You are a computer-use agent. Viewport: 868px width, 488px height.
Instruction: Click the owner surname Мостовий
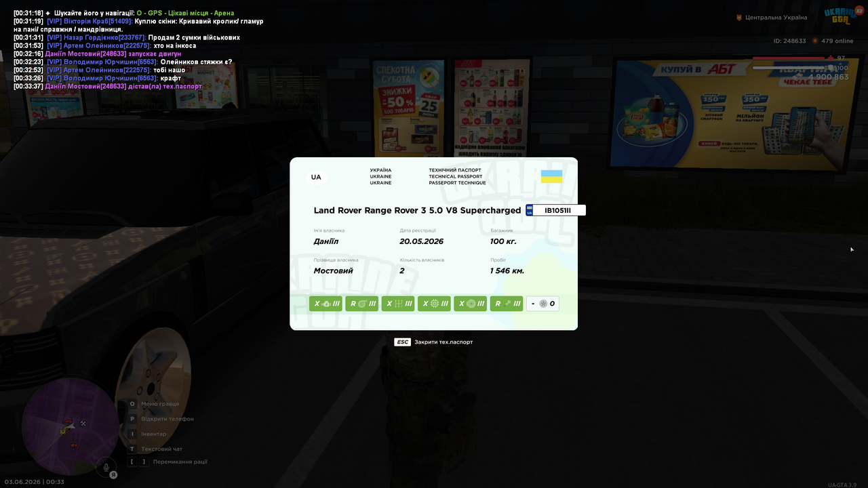pos(334,270)
